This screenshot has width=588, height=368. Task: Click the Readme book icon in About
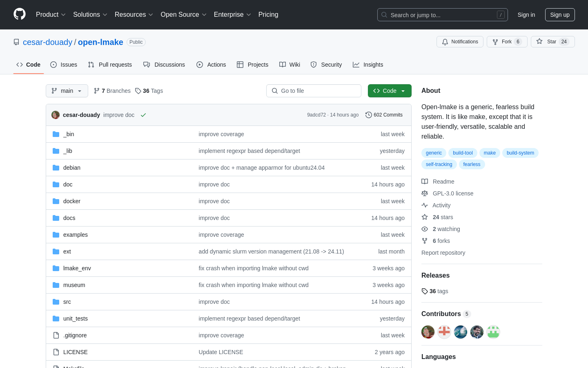click(425, 182)
